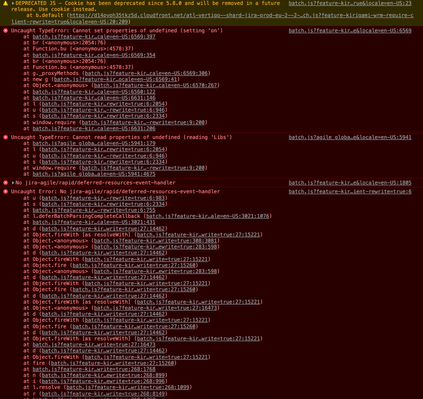
Task: Click the yellow warning icon beside DEPRECATED JS
Action: point(5,3)
